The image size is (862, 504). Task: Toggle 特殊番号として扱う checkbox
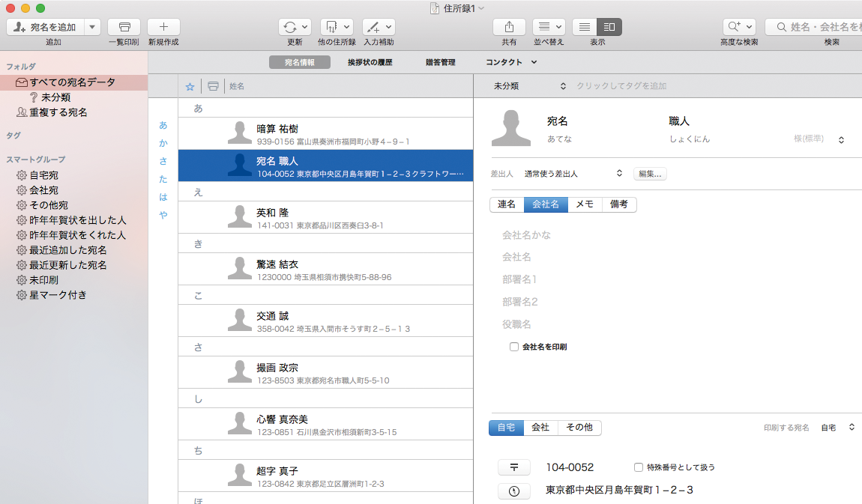[x=638, y=467]
